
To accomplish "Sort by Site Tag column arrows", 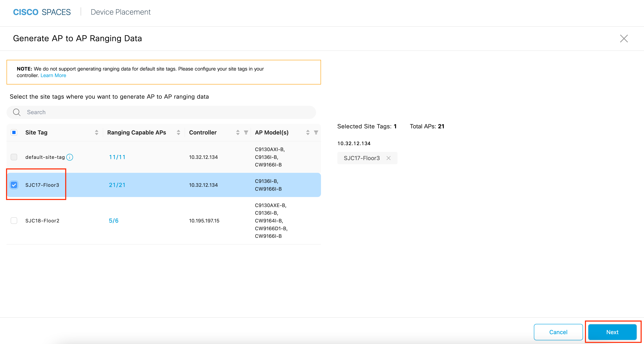I will [x=96, y=132].
